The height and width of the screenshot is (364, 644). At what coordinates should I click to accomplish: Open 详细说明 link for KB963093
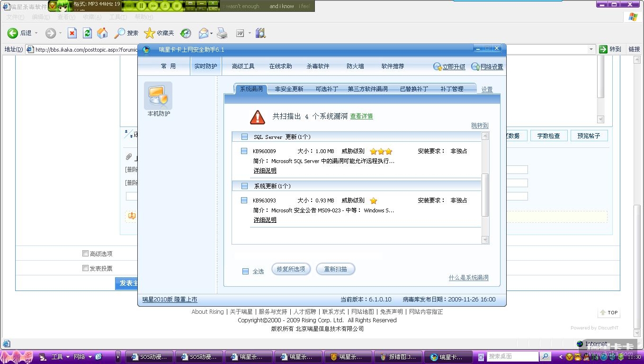(x=265, y=220)
